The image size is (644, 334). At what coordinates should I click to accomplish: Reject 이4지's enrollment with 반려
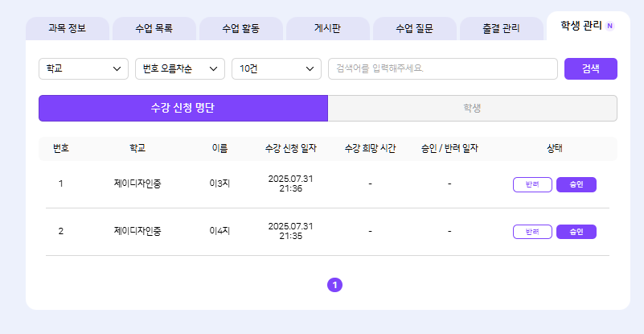[x=532, y=232]
